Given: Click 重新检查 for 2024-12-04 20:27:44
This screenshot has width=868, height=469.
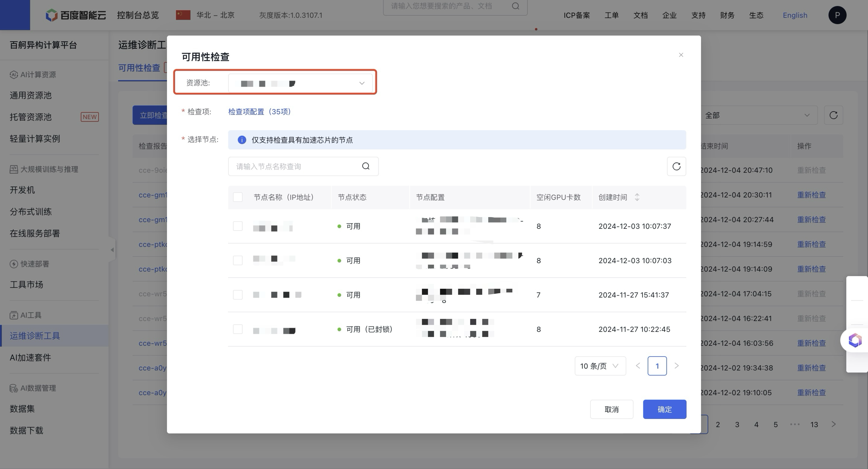Looking at the screenshot, I should (x=811, y=219).
